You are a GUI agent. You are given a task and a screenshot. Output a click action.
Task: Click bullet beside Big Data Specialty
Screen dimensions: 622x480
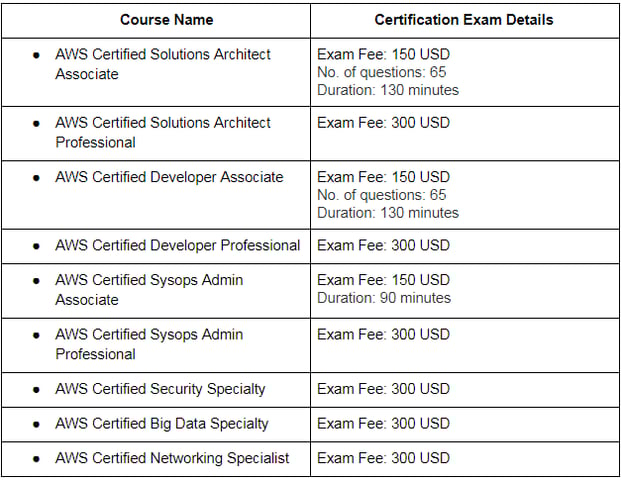36,424
